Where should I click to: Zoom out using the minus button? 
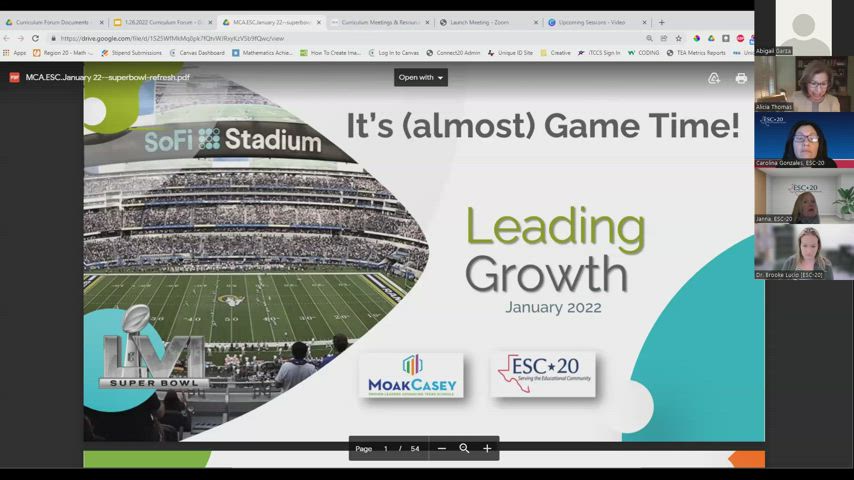click(442, 449)
